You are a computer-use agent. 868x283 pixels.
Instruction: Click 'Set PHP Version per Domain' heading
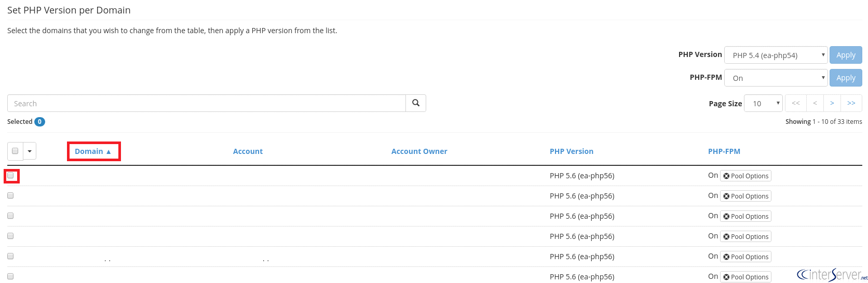pyautogui.click(x=69, y=10)
